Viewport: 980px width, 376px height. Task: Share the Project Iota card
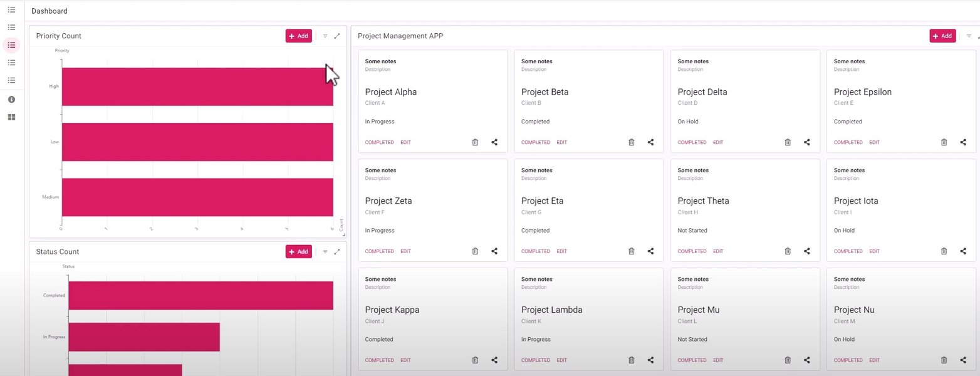pos(963,251)
